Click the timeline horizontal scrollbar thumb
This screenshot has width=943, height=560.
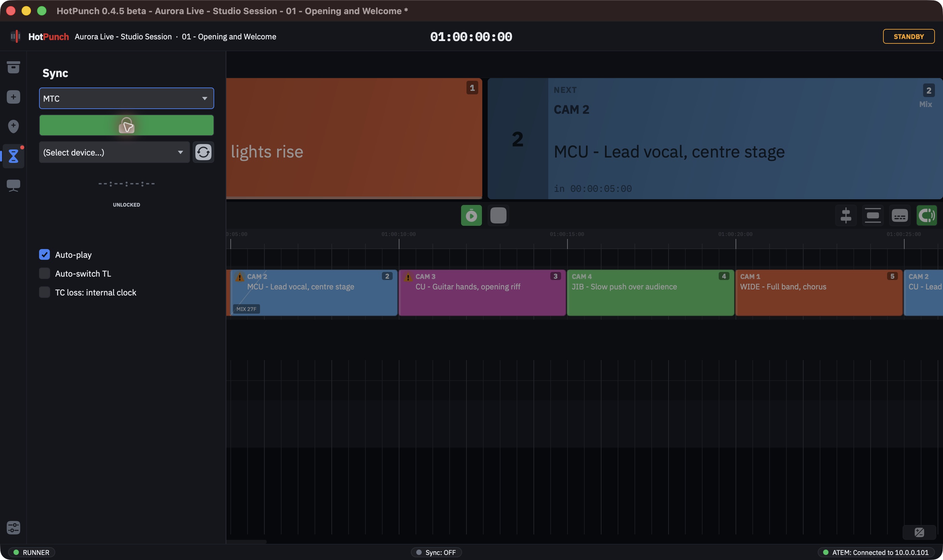246,542
